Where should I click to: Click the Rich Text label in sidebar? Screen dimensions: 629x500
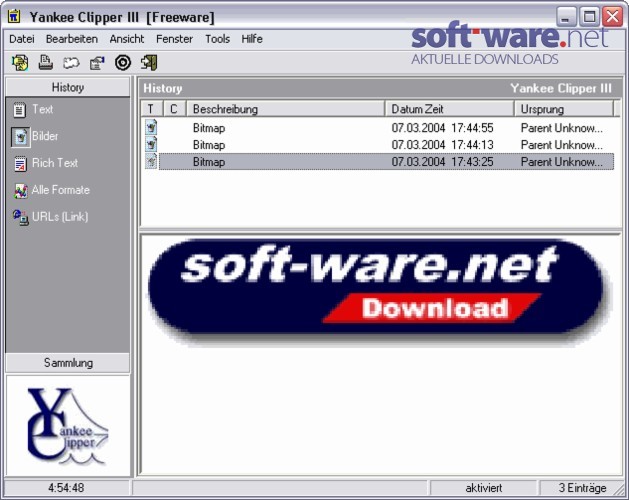coord(55,163)
